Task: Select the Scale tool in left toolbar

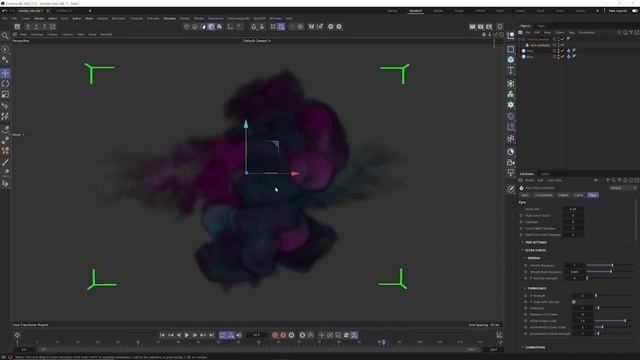Action: tap(5, 94)
